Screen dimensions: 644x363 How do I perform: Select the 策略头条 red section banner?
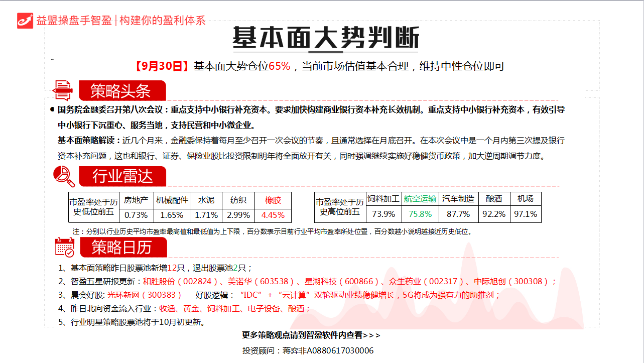click(122, 91)
